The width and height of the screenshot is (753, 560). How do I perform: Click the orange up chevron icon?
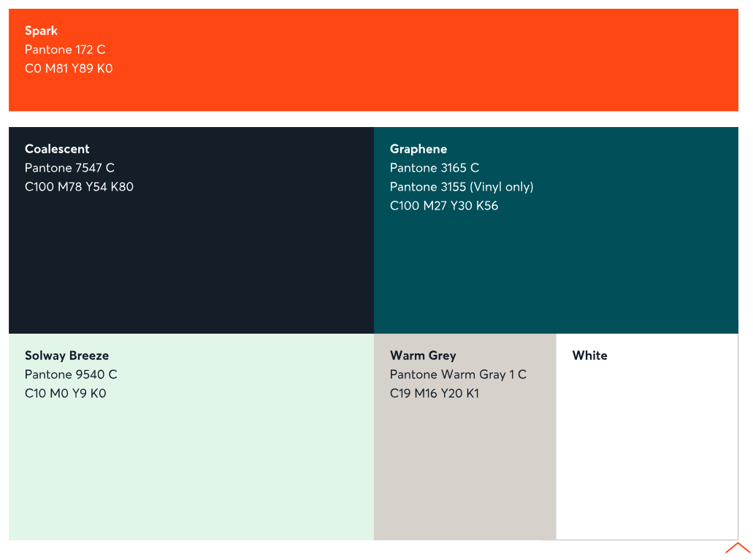coord(738,548)
